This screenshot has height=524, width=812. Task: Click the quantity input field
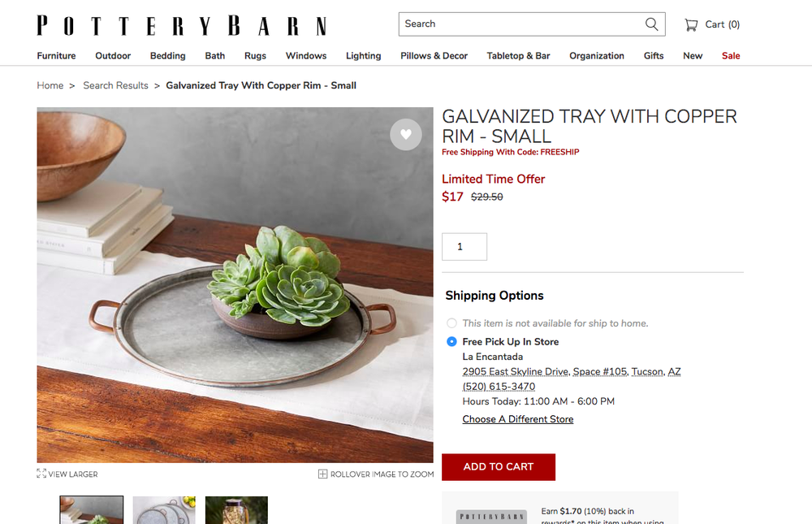pyautogui.click(x=464, y=247)
